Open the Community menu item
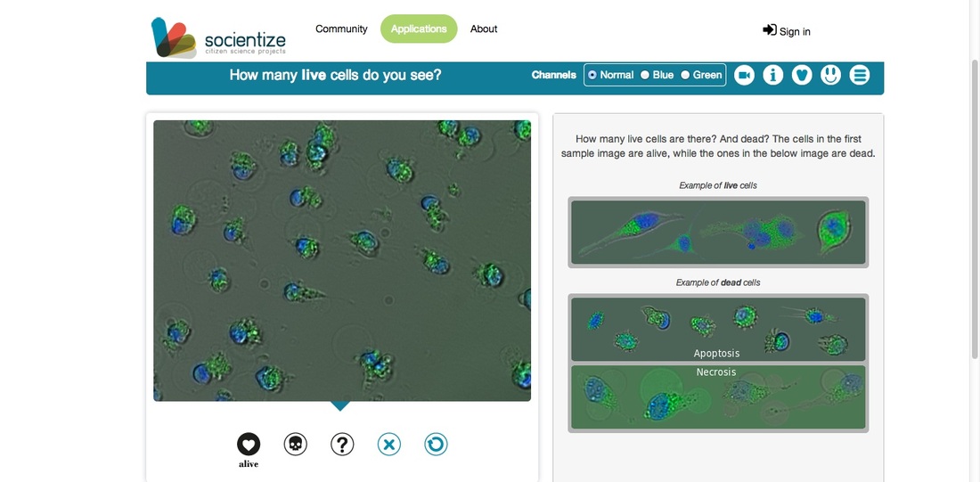This screenshot has height=482, width=980. tap(341, 29)
